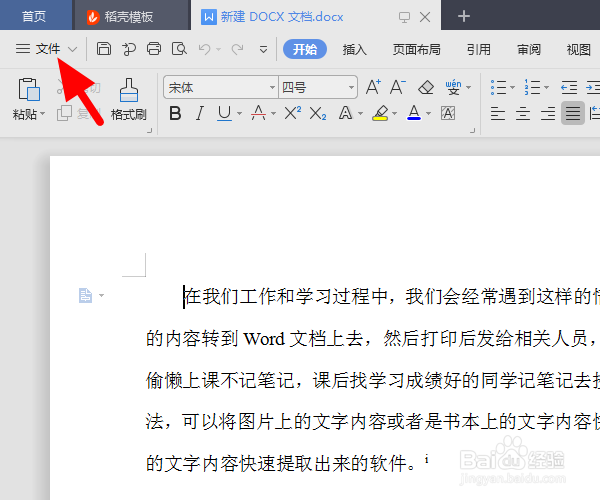Click the Bulleted List icon
600x500 pixels.
[498, 87]
